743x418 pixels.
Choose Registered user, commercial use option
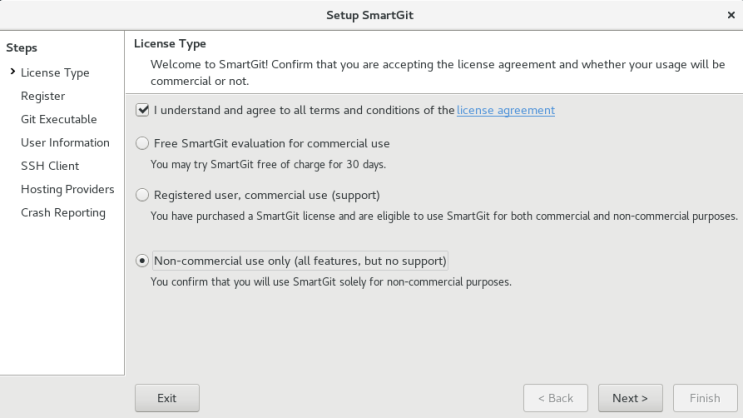pyautogui.click(x=142, y=194)
